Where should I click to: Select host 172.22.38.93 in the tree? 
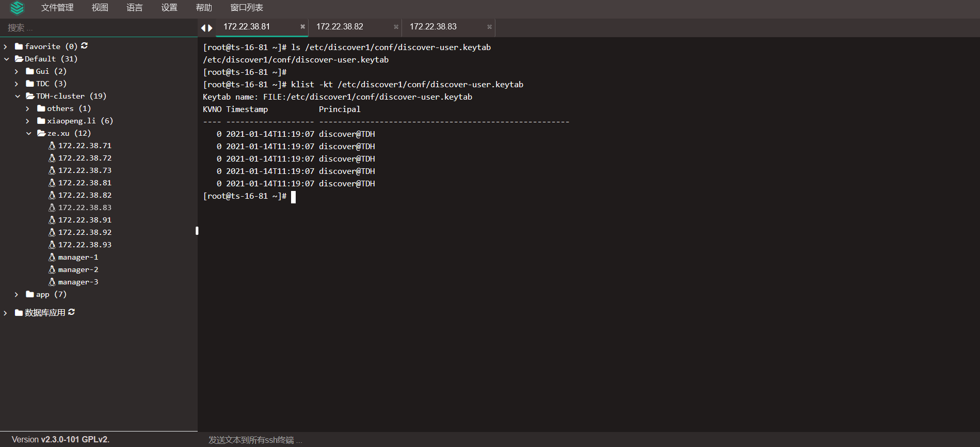click(x=84, y=245)
